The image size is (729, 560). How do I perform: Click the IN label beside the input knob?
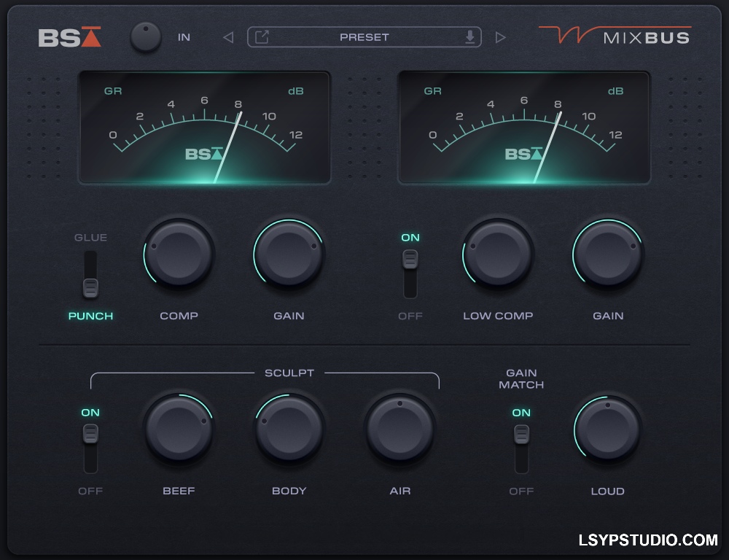click(184, 37)
